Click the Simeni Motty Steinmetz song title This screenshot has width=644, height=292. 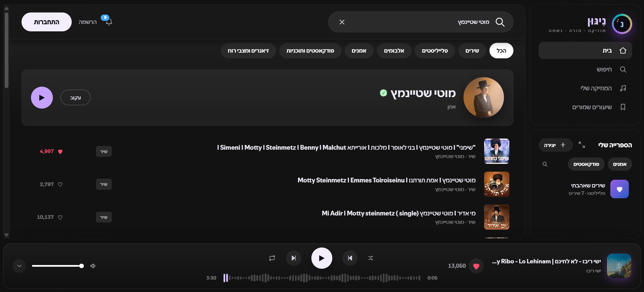[x=346, y=147]
